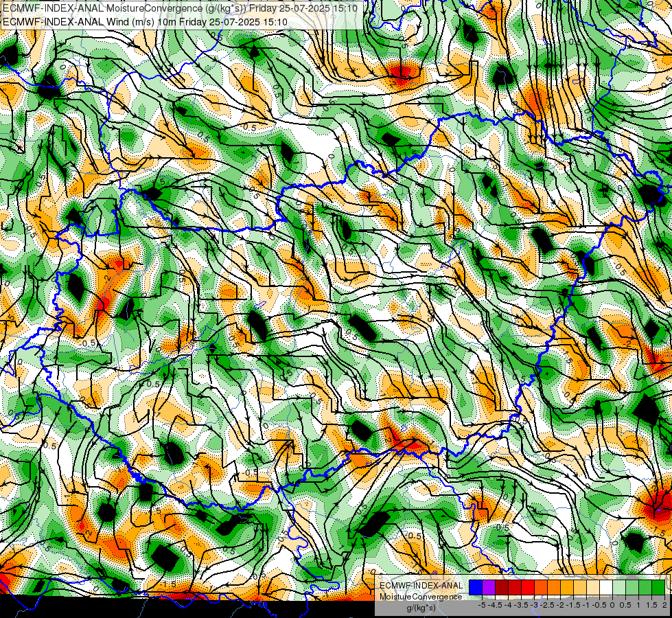Click the Wind (m/s) 10m title line
Screen dimensions: 672x618
coord(145,21)
